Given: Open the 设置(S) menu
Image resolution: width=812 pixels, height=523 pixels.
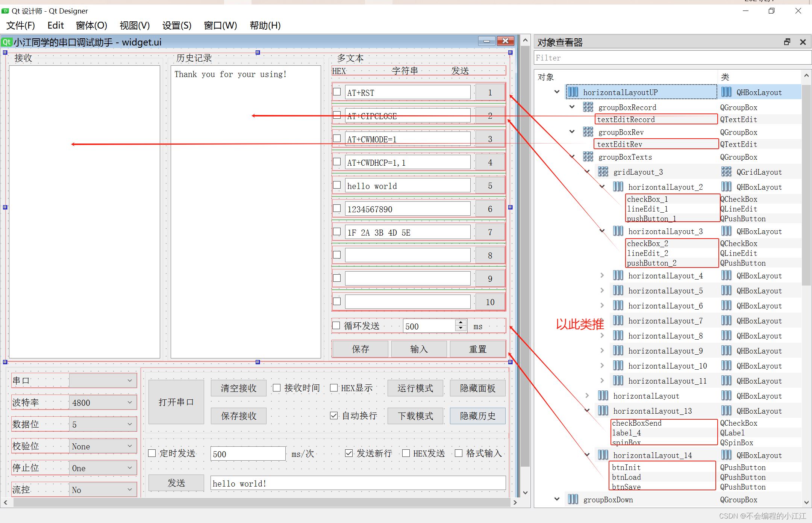Looking at the screenshot, I should (x=177, y=26).
